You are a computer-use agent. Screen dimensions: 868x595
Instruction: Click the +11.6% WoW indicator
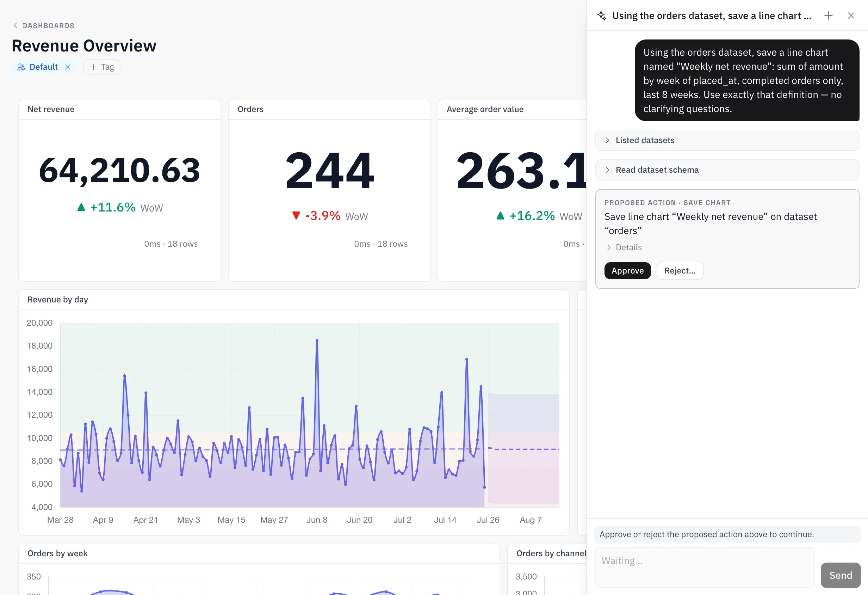(x=120, y=207)
